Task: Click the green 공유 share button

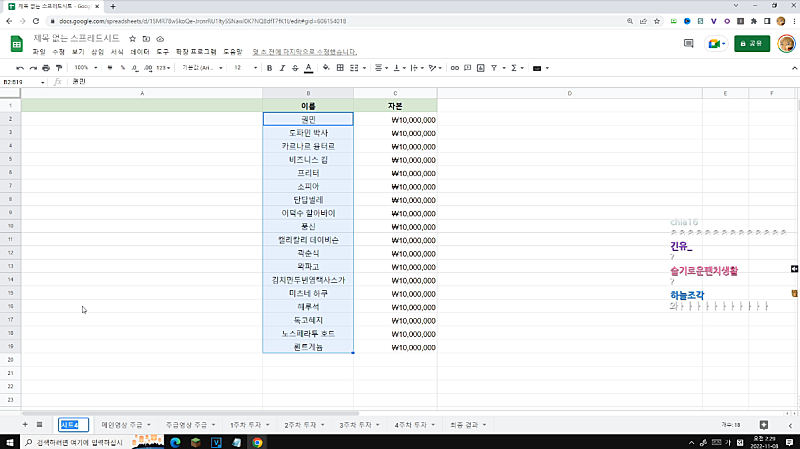Action: pyautogui.click(x=752, y=43)
